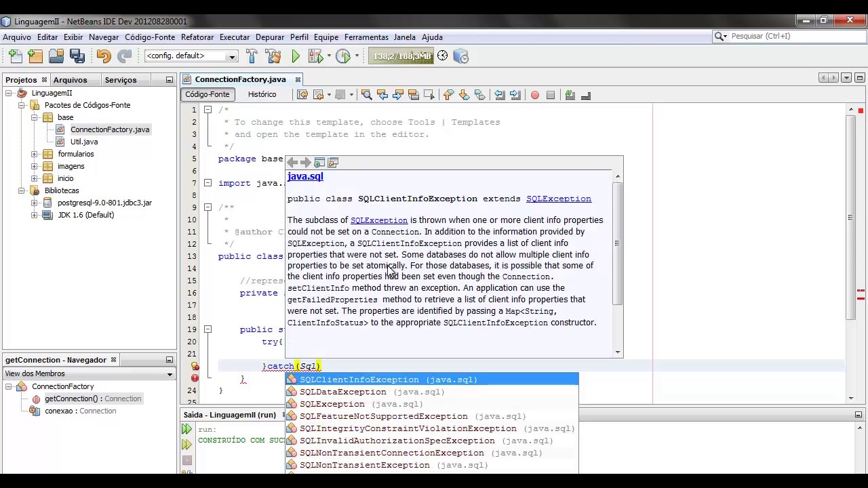This screenshot has width=868, height=488.
Task: Open the Ferramentas menu
Action: click(x=366, y=37)
